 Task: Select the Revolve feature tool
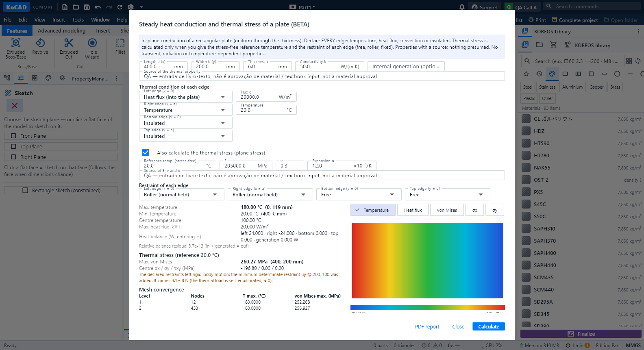pyautogui.click(x=40, y=46)
